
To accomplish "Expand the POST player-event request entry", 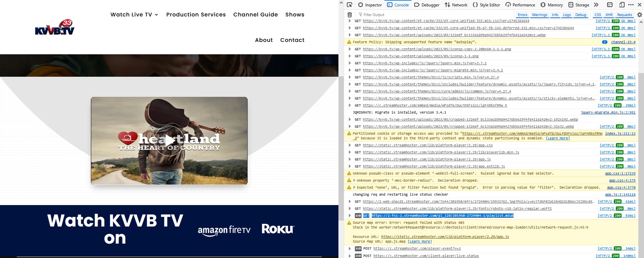I will (350, 249).
